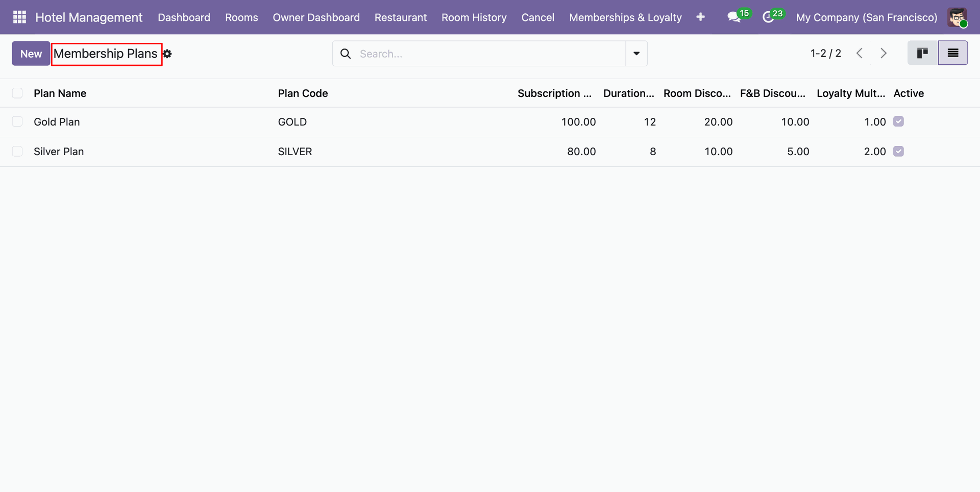This screenshot has height=492, width=980.
Task: Sort by Loyalty Multiplier column header
Action: [850, 93]
